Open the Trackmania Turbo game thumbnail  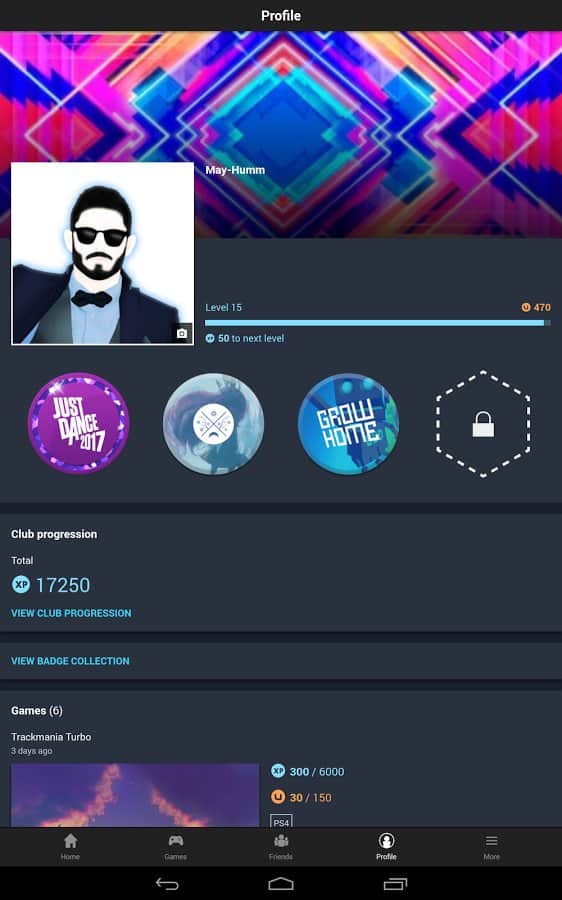[135, 795]
